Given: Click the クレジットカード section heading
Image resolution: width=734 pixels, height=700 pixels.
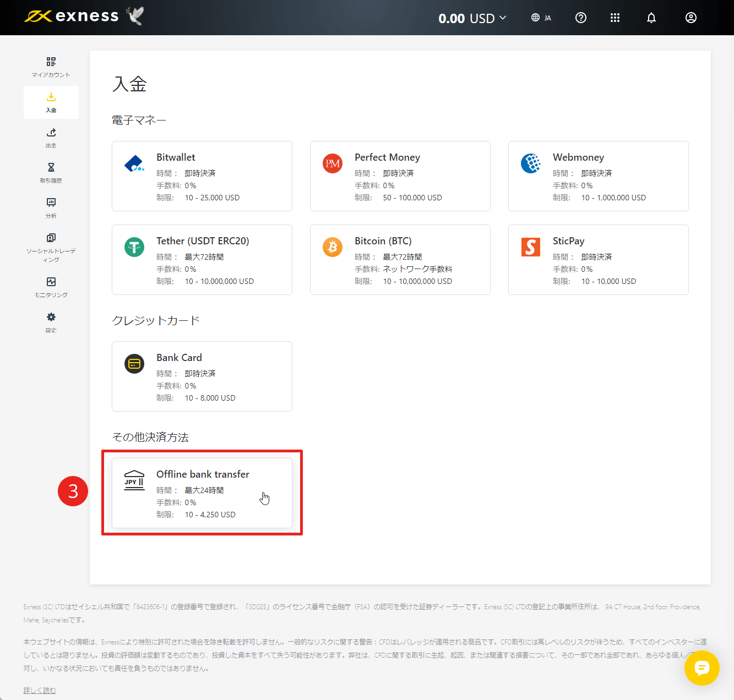Looking at the screenshot, I should pyautogui.click(x=156, y=320).
